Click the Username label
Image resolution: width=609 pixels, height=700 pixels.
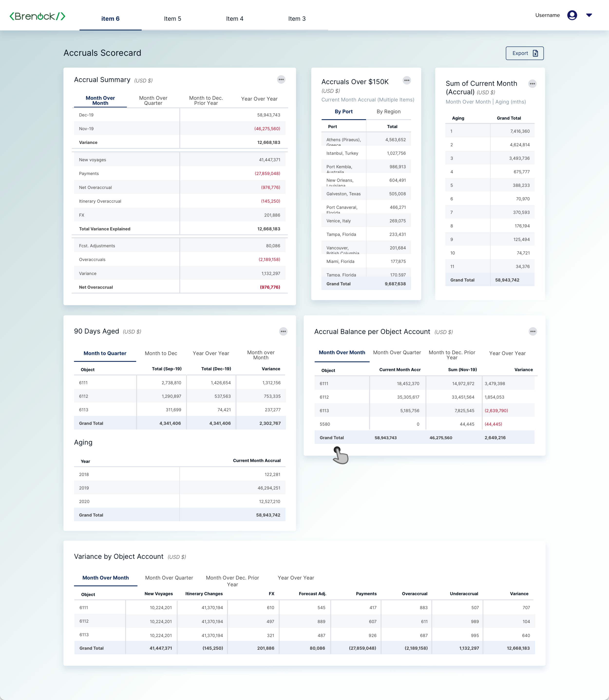coord(547,15)
